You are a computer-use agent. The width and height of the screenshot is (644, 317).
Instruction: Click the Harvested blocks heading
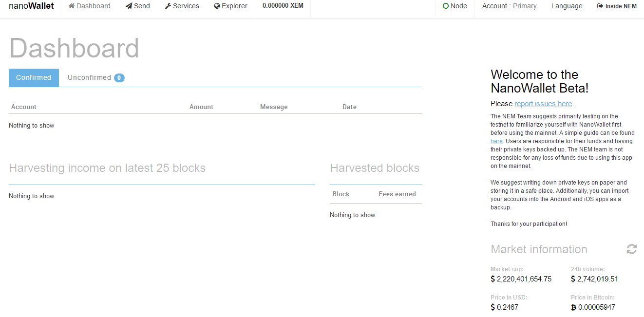(x=375, y=168)
